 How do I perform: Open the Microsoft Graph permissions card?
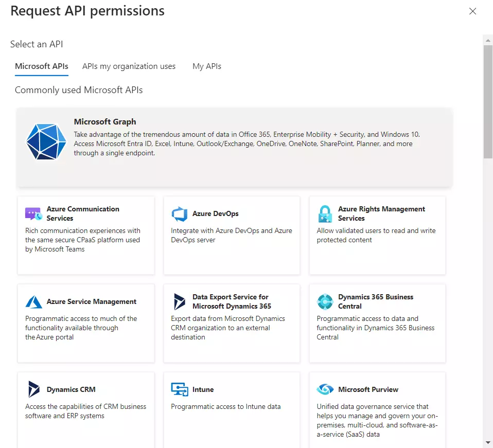[x=235, y=147]
